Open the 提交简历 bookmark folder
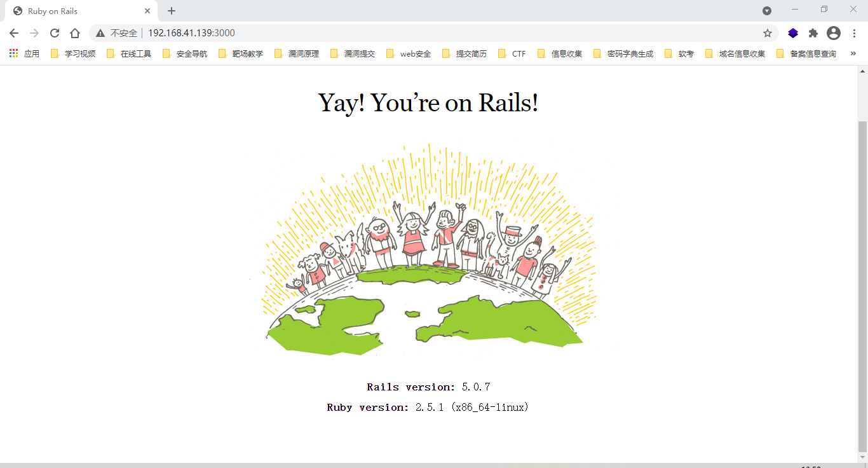Viewport: 868px width, 468px height. pyautogui.click(x=465, y=53)
